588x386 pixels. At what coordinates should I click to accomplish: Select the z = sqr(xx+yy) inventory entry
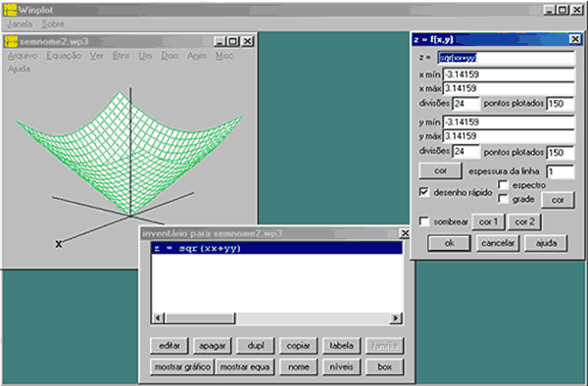(276, 249)
